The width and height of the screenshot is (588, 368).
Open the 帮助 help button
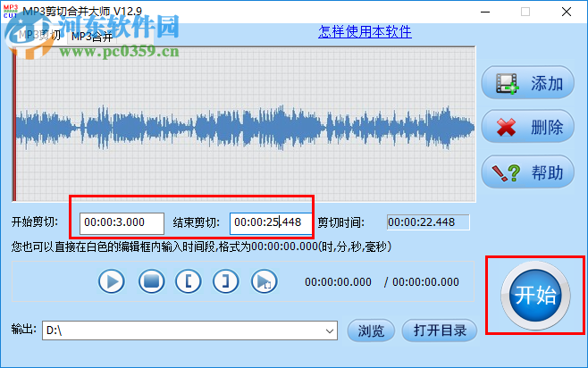(527, 172)
